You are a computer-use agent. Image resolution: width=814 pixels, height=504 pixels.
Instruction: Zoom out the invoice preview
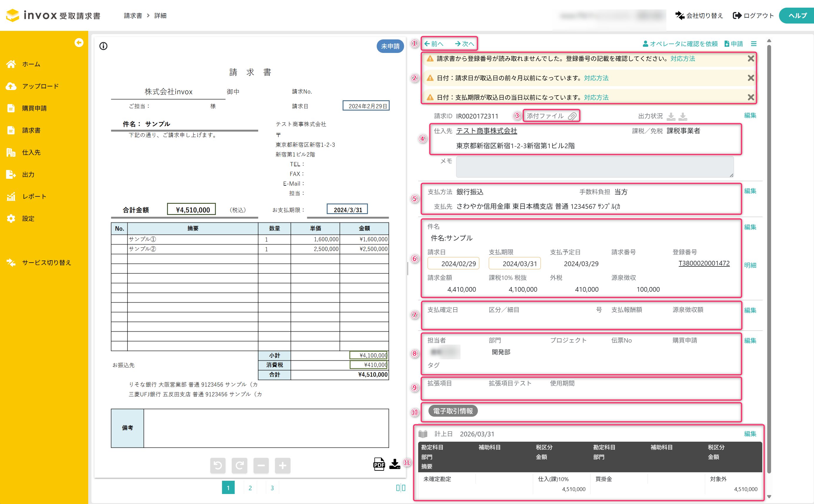tap(261, 465)
